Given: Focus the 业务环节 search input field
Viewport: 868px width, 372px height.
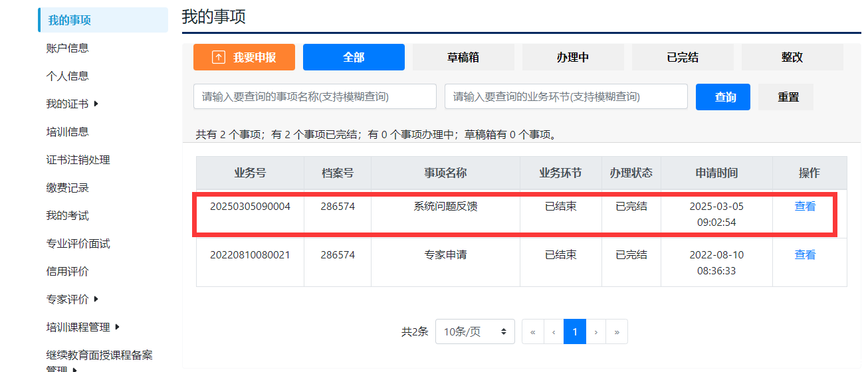Looking at the screenshot, I should tap(566, 96).
